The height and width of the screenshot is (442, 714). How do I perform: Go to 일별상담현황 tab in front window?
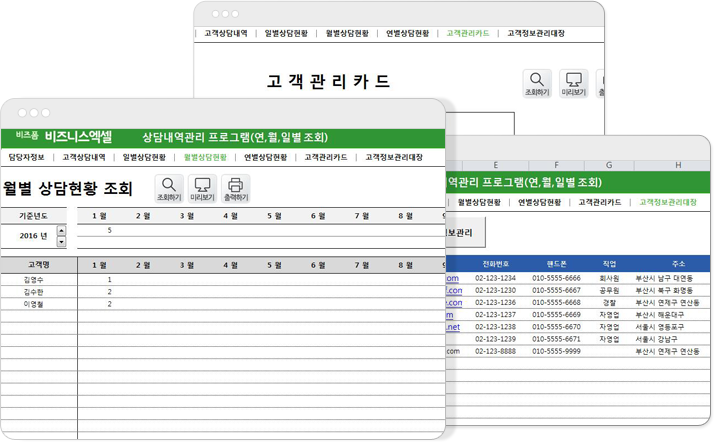click(144, 157)
